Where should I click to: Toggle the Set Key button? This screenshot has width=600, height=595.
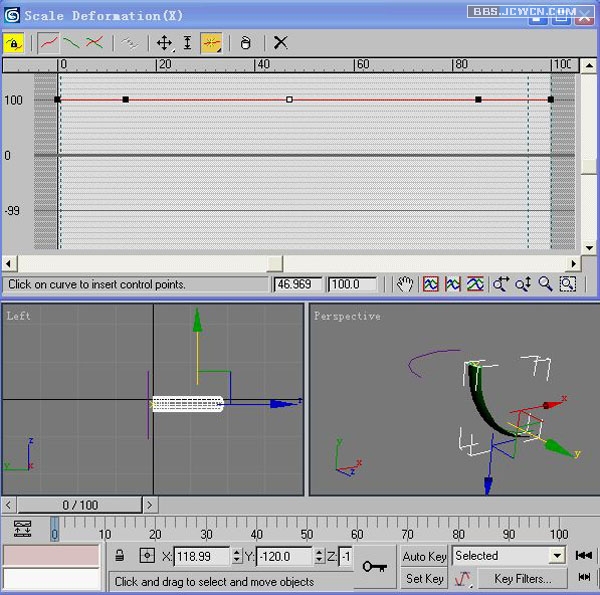coord(424,578)
